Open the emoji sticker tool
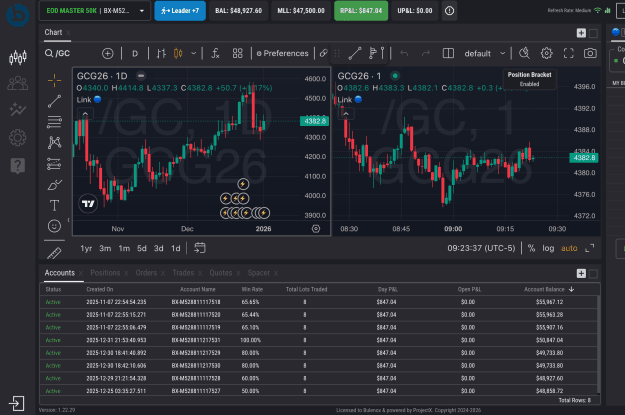625x415 pixels. point(54,226)
